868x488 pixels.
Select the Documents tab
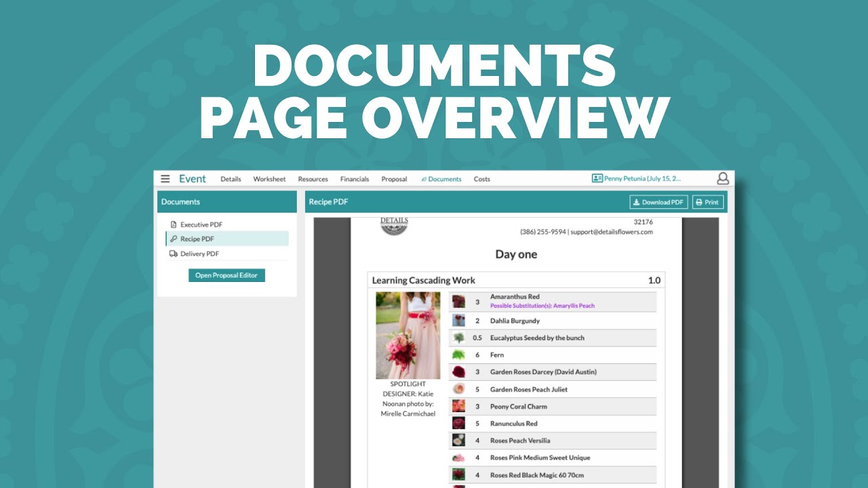[441, 179]
